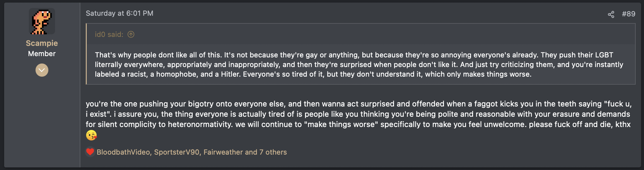Show the '7 others' who reacted

(x=273, y=152)
